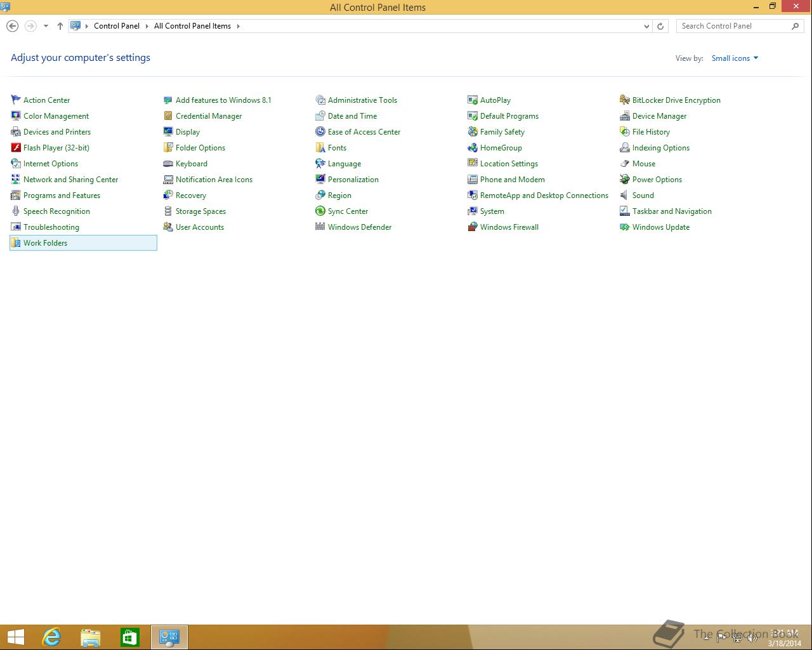Click the Fonts folder icon

[320, 147]
